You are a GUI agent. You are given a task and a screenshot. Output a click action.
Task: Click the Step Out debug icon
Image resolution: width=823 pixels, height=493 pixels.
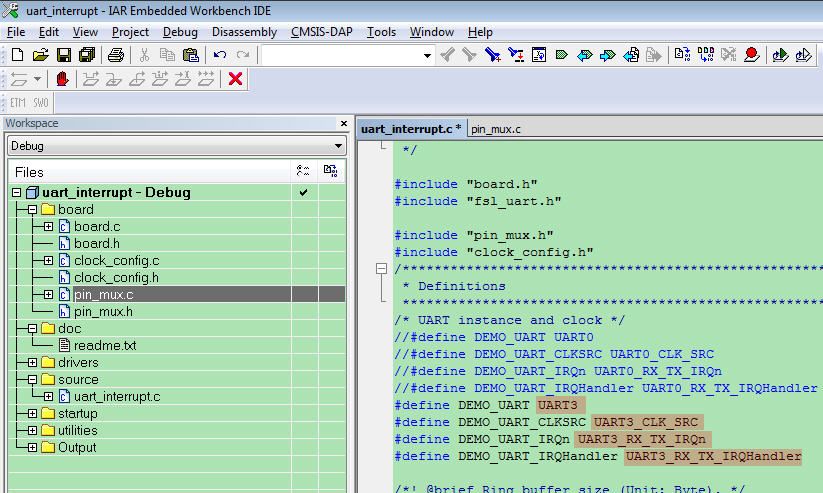coord(136,79)
